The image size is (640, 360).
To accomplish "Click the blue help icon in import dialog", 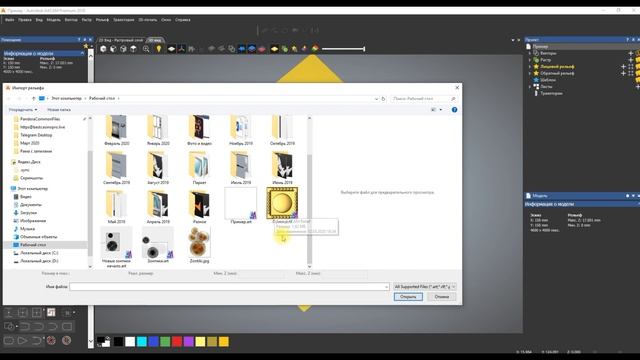I will coord(454,110).
